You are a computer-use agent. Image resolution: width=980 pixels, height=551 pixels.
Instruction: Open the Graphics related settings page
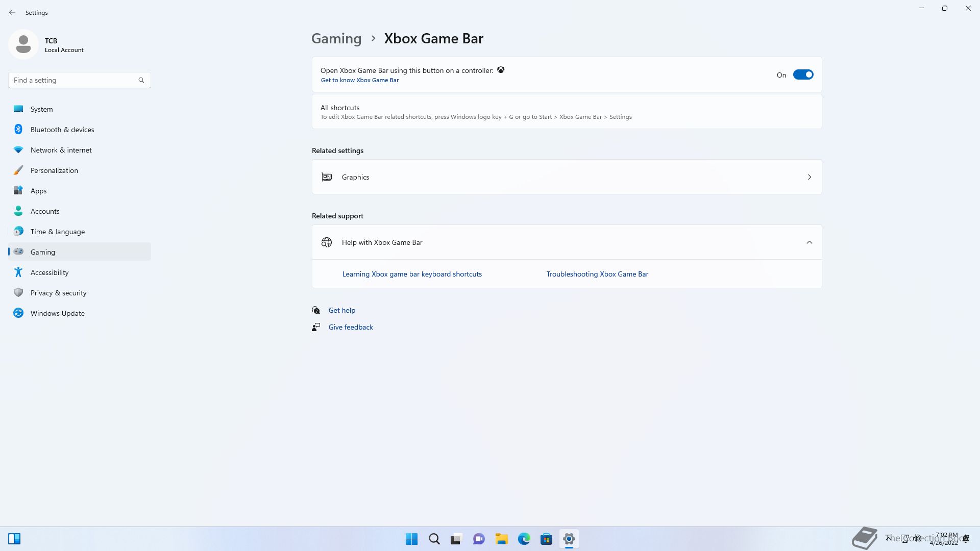click(567, 177)
